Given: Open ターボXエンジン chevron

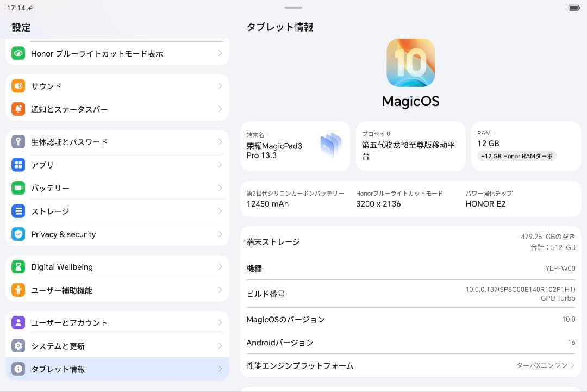Looking at the screenshot, I should tap(572, 365).
